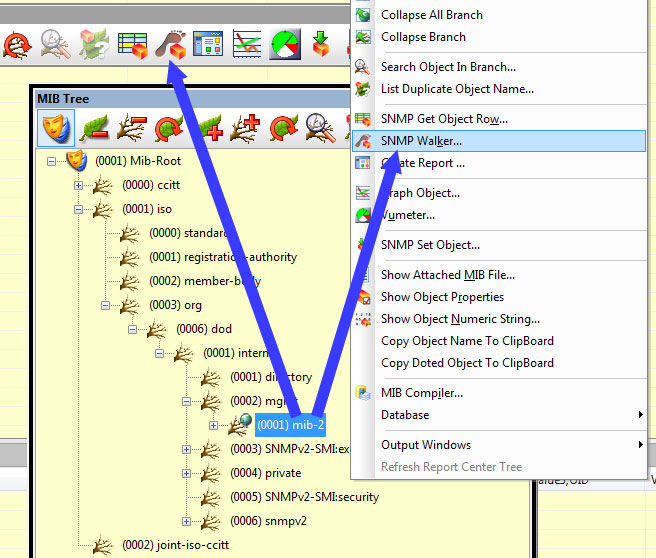Click the icon beside the Collapse Branch entry
The width and height of the screenshot is (656, 558).
click(x=363, y=37)
